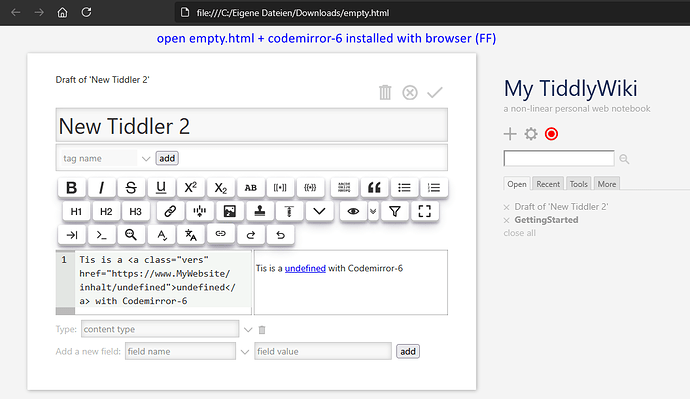Apply Heading 1 with H1 button

point(76,212)
